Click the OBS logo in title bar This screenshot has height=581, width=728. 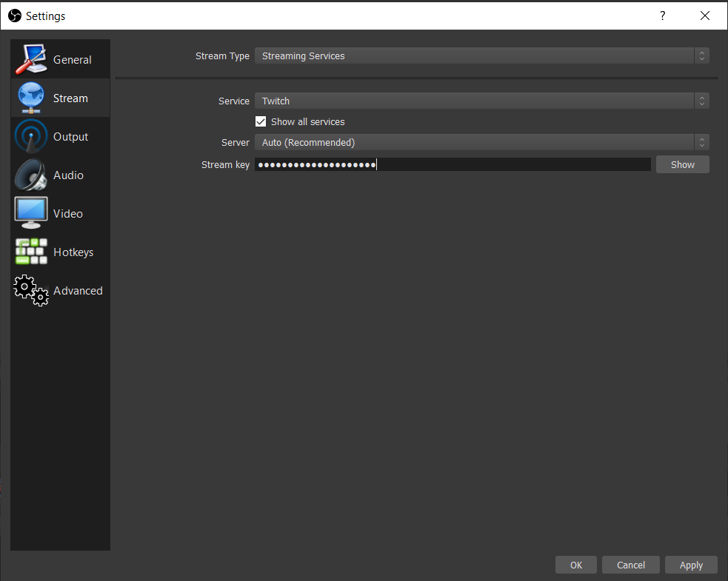[x=15, y=16]
